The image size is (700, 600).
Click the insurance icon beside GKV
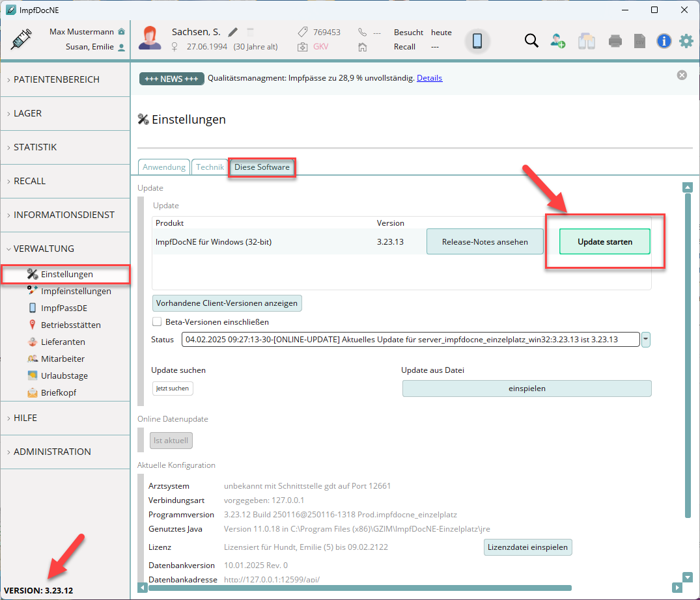click(303, 47)
